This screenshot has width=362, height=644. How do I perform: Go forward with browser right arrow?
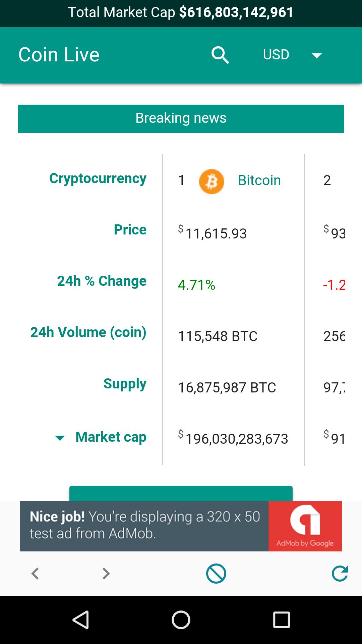[x=106, y=573]
